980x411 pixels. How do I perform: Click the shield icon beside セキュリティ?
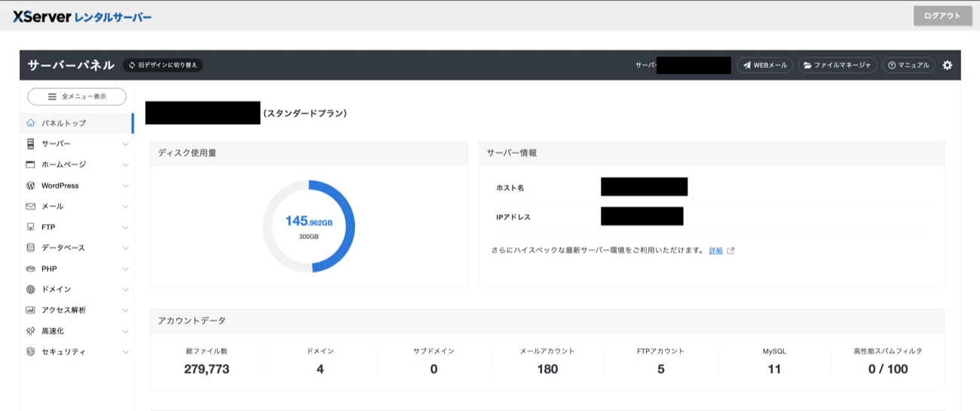[31, 351]
